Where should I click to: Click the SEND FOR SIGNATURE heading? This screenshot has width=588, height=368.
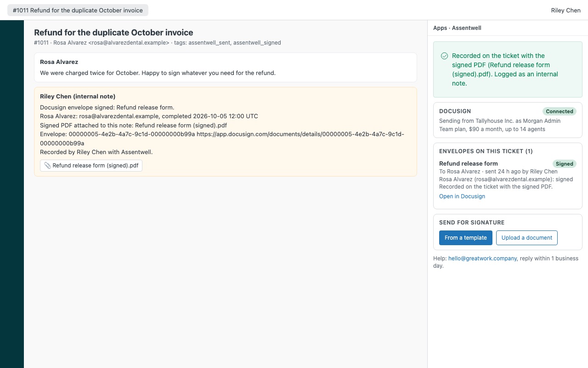coord(471,223)
